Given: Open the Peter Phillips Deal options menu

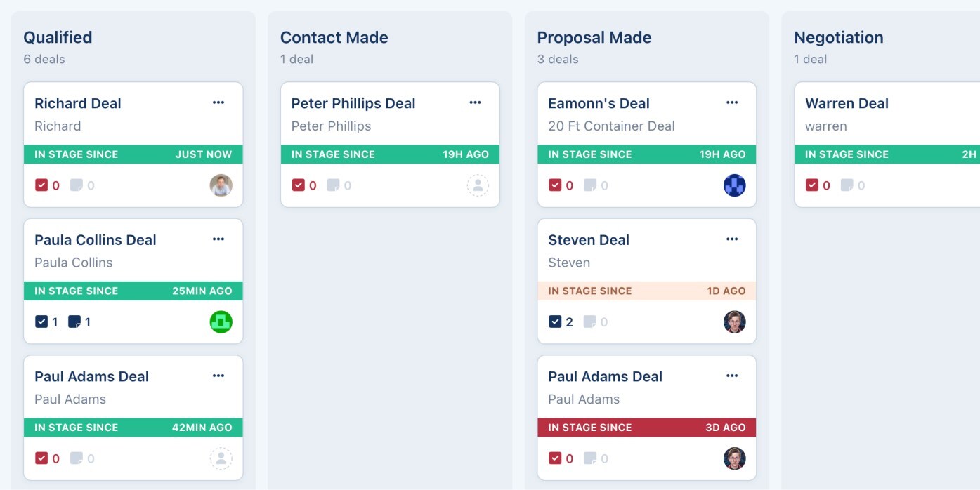Looking at the screenshot, I should click(476, 102).
